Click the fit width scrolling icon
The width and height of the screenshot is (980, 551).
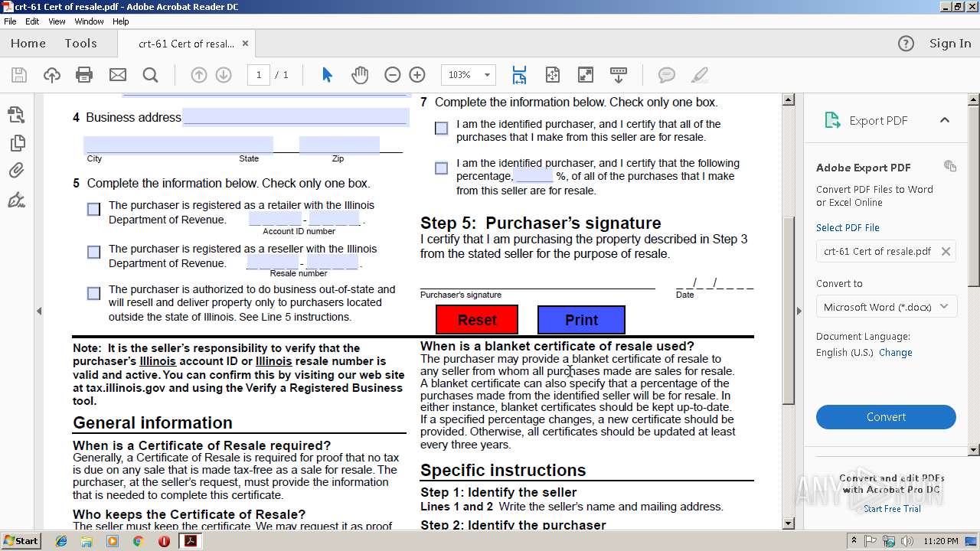(519, 75)
